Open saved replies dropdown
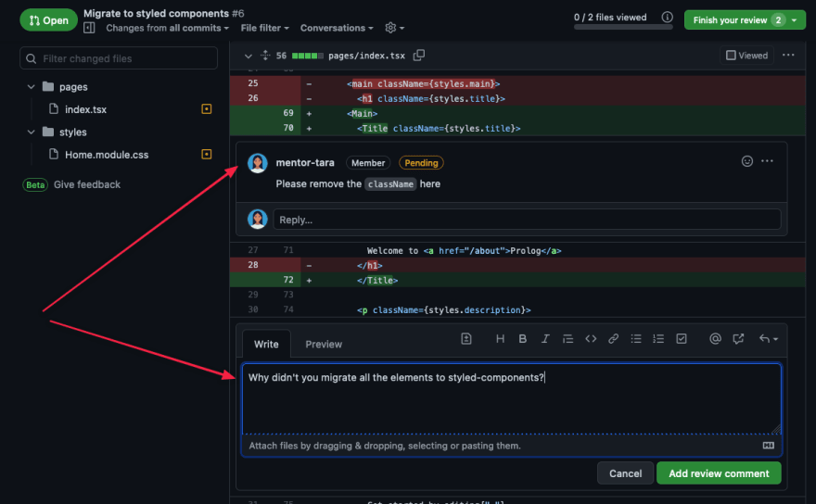 pyautogui.click(x=768, y=338)
